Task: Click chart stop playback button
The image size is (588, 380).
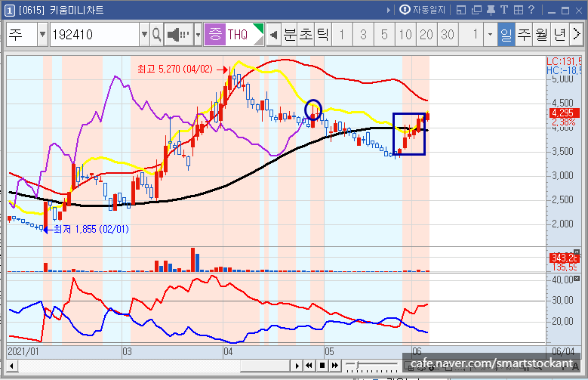Action: 322,365
